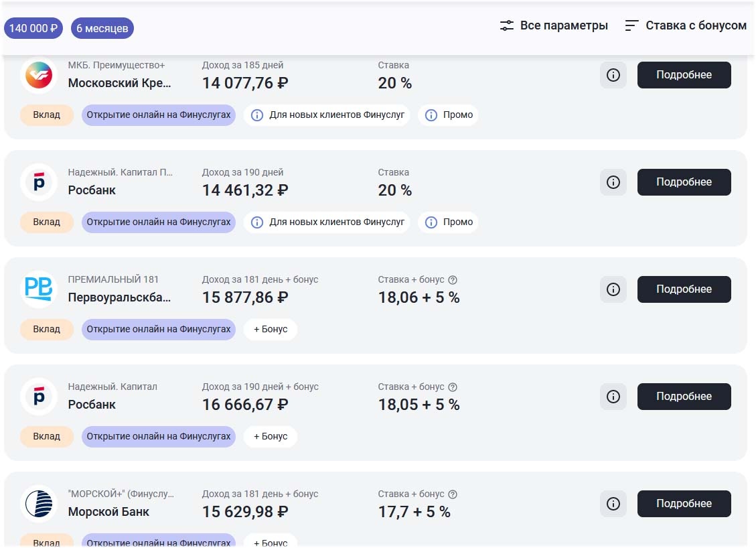Click the Морской Банк logo icon
Image resolution: width=756 pixels, height=548 pixels.
(x=38, y=504)
